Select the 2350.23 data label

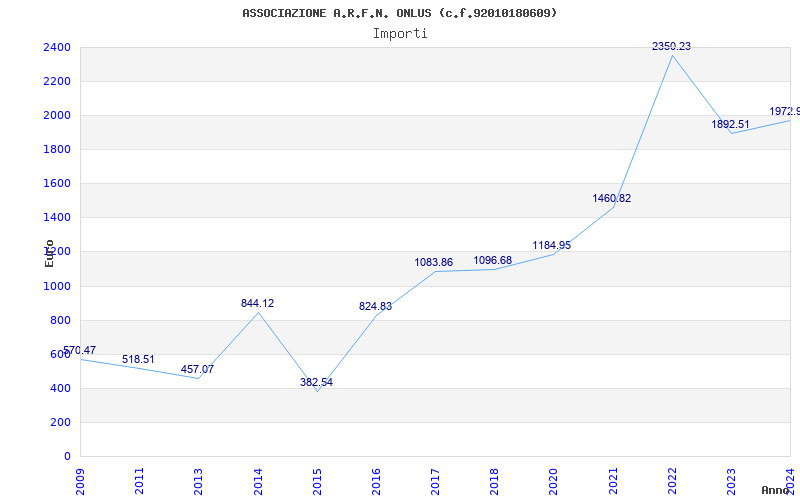[671, 46]
